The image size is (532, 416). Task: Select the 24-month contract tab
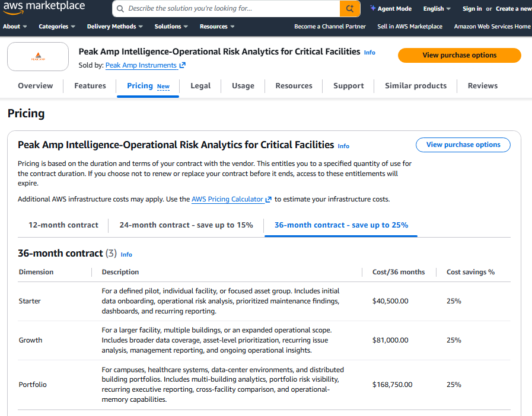tap(186, 225)
